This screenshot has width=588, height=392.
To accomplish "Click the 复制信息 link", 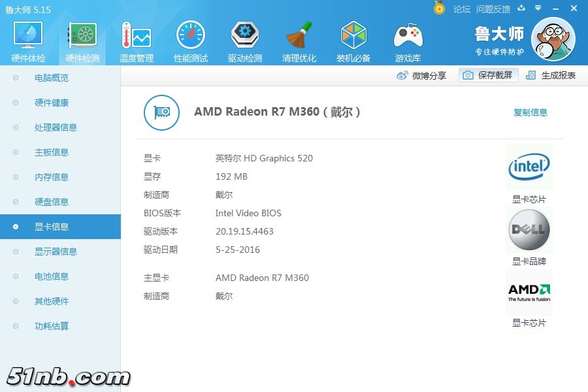I will [531, 112].
